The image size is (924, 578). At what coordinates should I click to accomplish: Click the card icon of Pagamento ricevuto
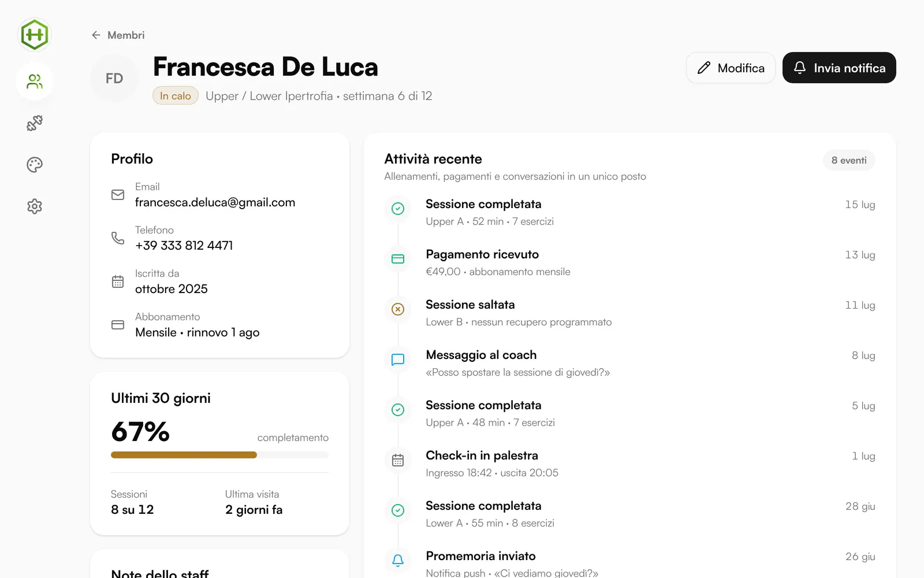398,259
